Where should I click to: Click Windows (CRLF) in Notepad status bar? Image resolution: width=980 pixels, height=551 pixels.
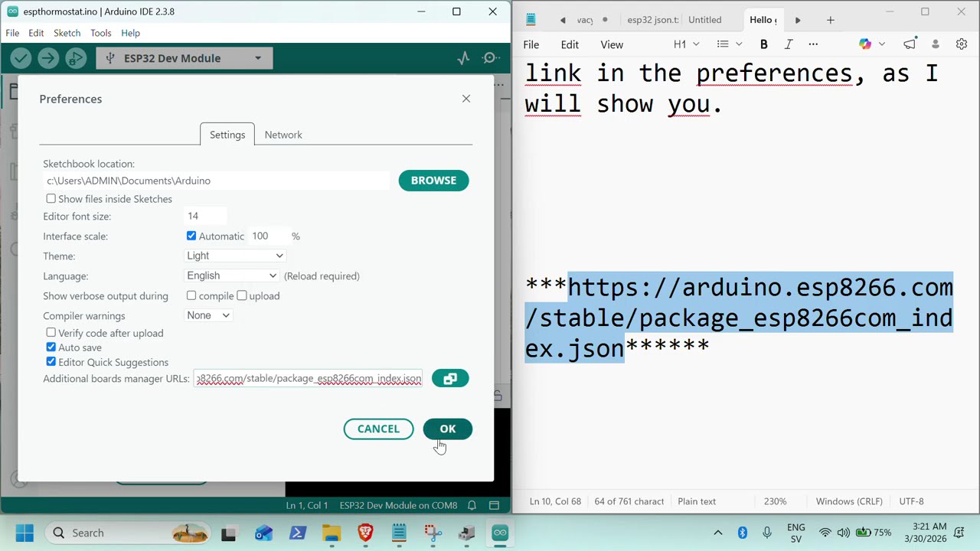coord(849,501)
